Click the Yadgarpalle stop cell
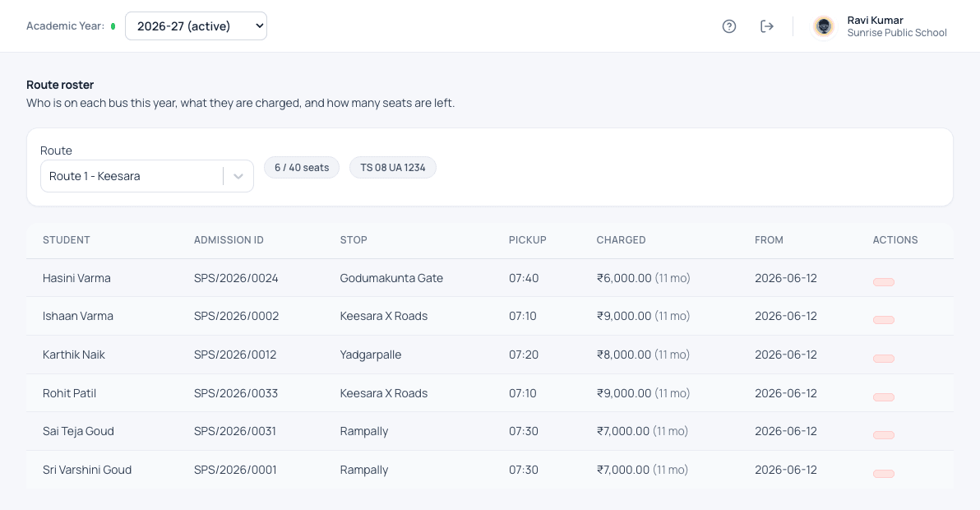 [371, 355]
